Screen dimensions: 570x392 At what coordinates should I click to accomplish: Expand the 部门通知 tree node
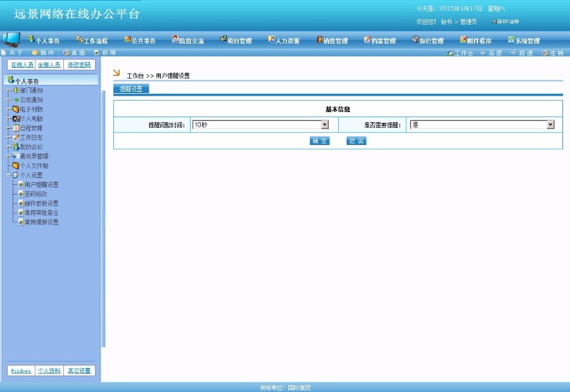point(8,90)
